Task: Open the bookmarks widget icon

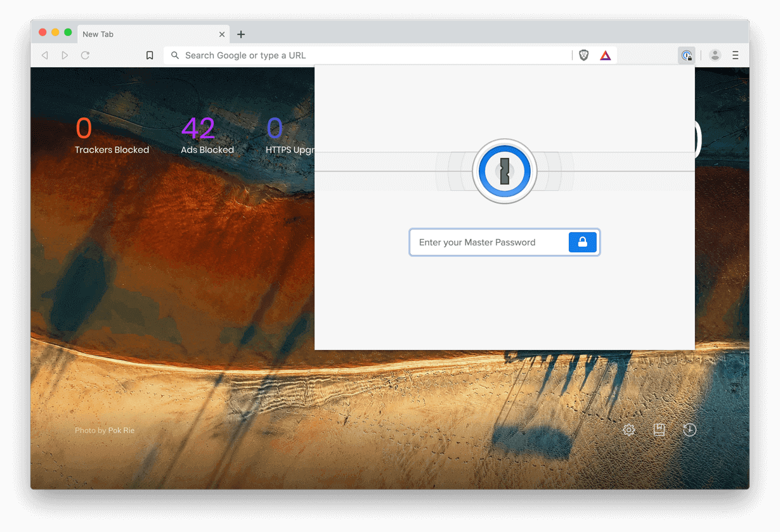Action: pyautogui.click(x=659, y=430)
